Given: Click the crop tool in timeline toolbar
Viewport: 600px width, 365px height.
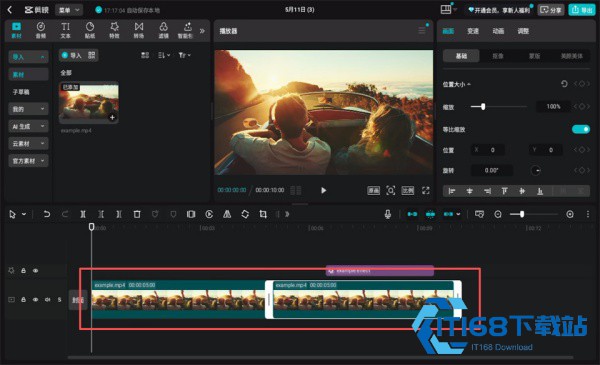Looking at the screenshot, I should click(x=263, y=214).
